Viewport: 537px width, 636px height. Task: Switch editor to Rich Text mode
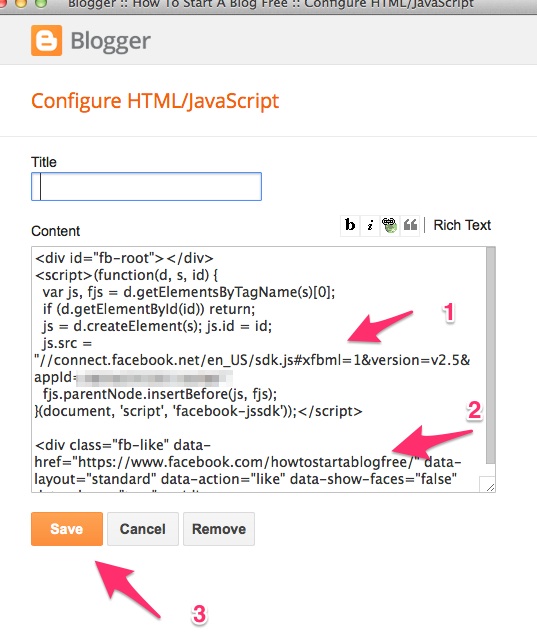click(462, 225)
